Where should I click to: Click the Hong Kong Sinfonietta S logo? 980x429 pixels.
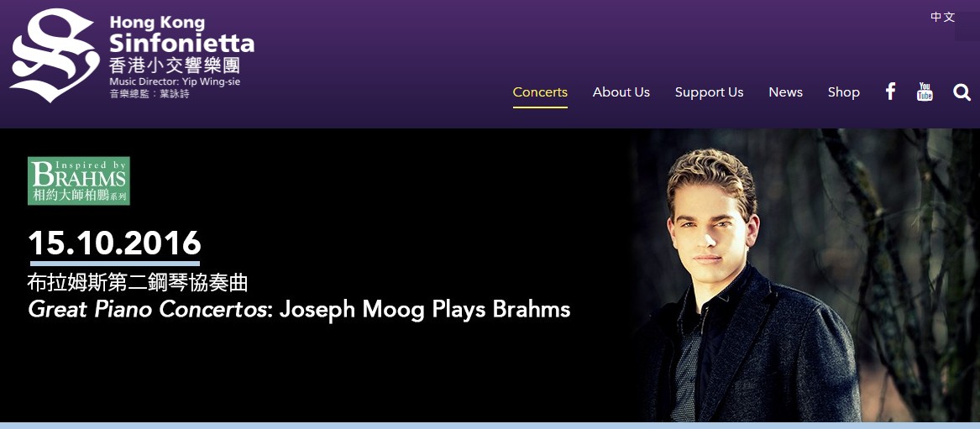coord(55,55)
